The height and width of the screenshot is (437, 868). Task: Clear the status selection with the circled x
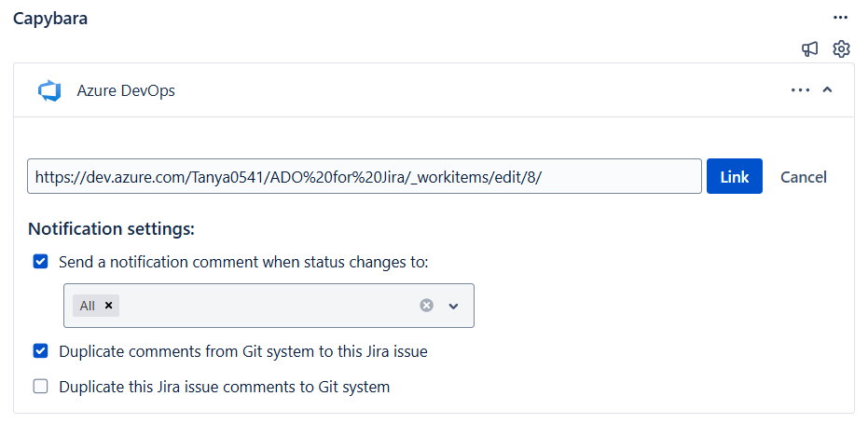426,306
